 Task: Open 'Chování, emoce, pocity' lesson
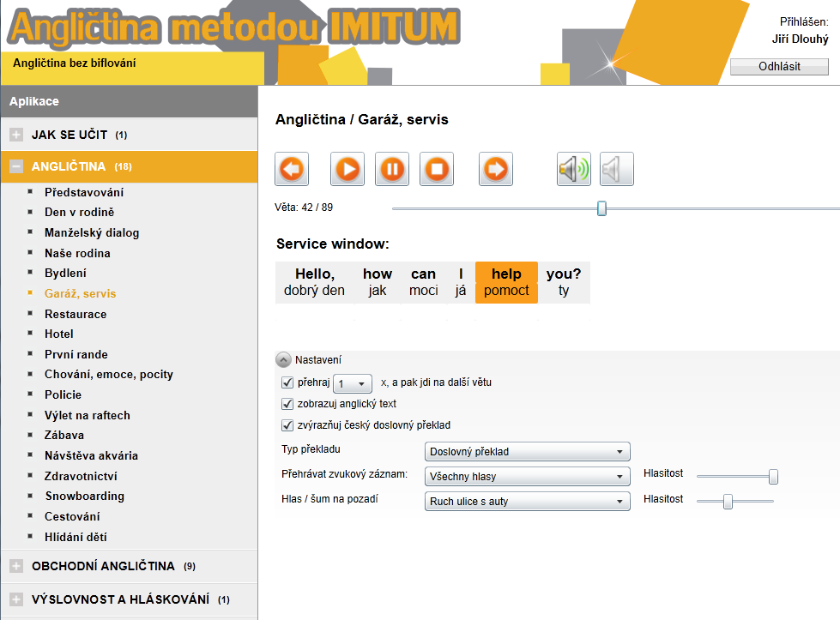click(x=109, y=374)
